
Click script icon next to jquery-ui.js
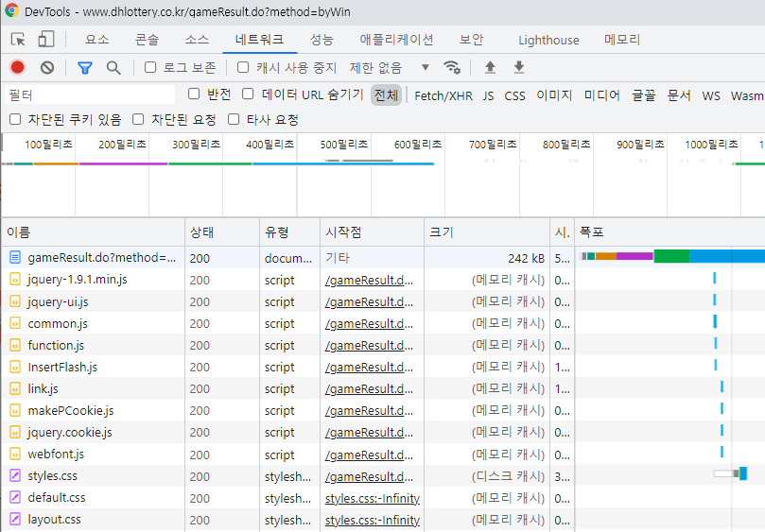click(15, 301)
